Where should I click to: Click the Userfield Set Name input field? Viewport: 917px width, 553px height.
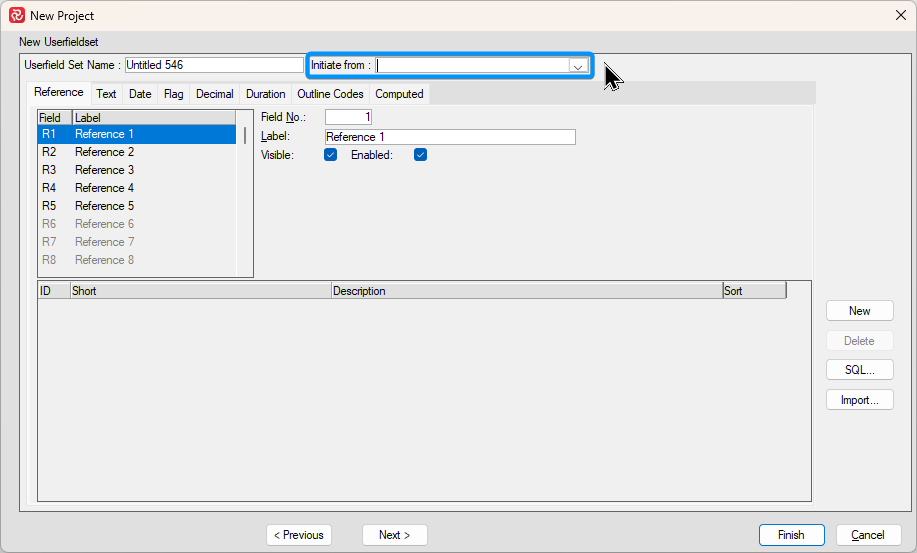coord(213,65)
